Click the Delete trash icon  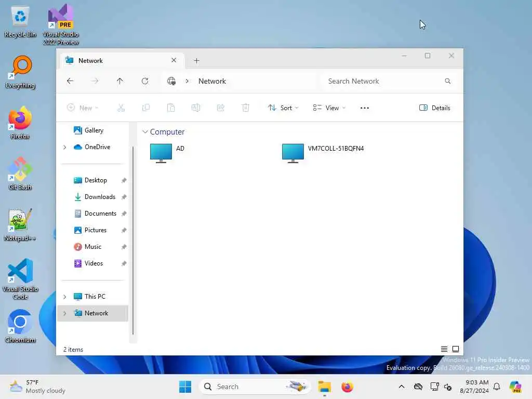pos(245,108)
